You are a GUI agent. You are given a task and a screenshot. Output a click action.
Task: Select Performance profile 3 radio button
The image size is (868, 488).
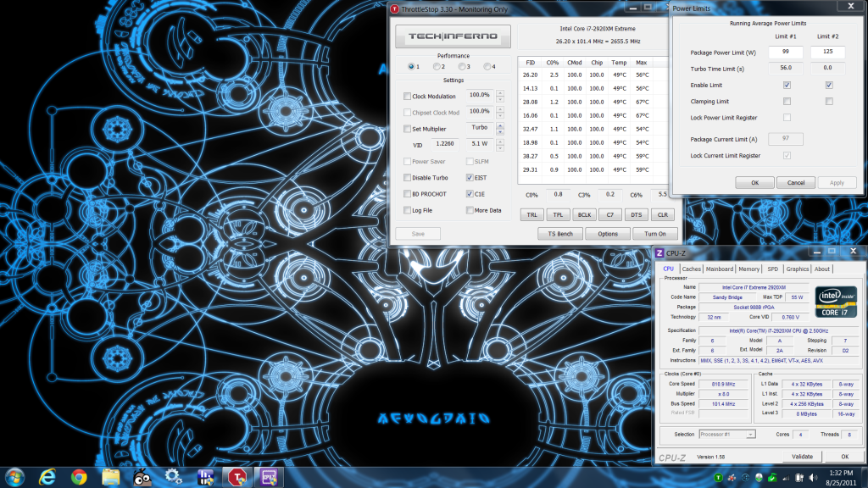coord(462,66)
